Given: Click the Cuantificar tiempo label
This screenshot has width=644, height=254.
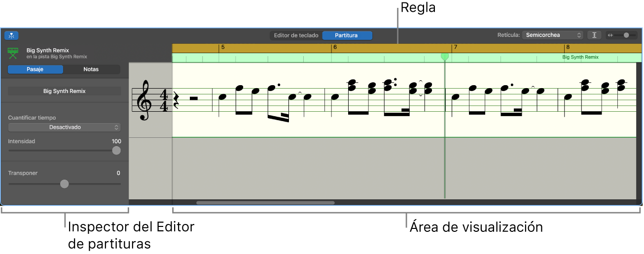Looking at the screenshot, I should coord(32,118).
